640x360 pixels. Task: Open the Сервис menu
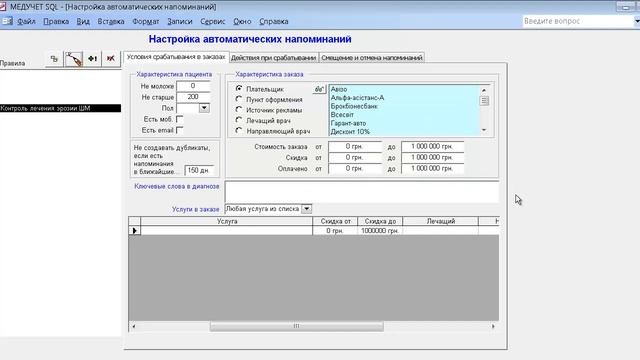coord(212,21)
